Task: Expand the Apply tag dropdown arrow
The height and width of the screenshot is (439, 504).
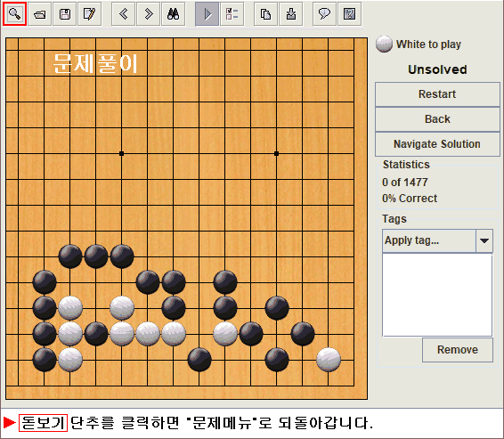Action: (484, 240)
